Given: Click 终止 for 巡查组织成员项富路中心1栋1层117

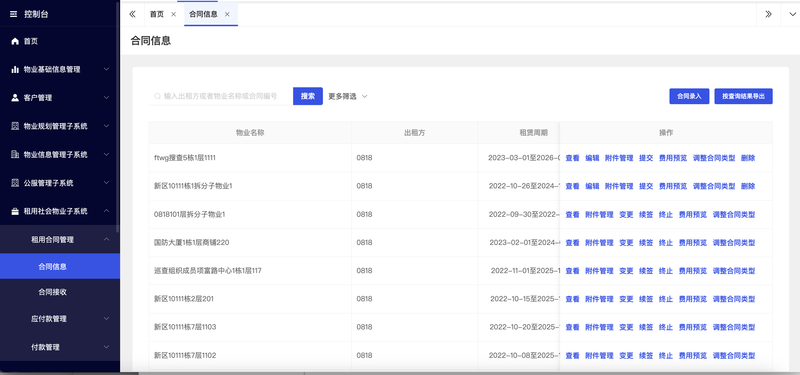Looking at the screenshot, I should tap(666, 271).
